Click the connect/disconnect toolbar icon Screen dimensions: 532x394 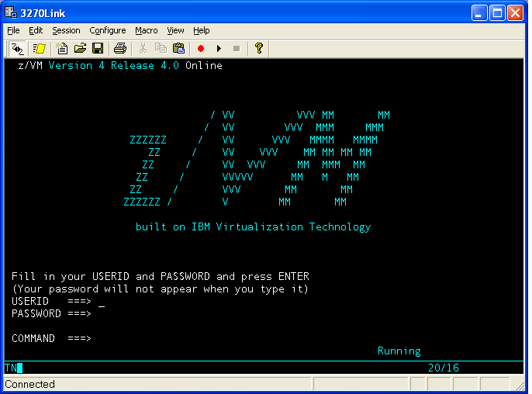click(17, 49)
